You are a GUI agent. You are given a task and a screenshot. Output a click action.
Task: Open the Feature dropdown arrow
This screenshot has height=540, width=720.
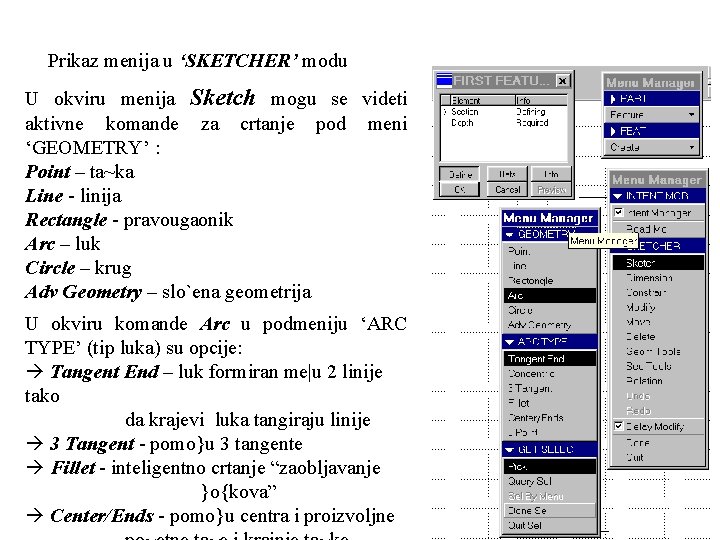692,115
